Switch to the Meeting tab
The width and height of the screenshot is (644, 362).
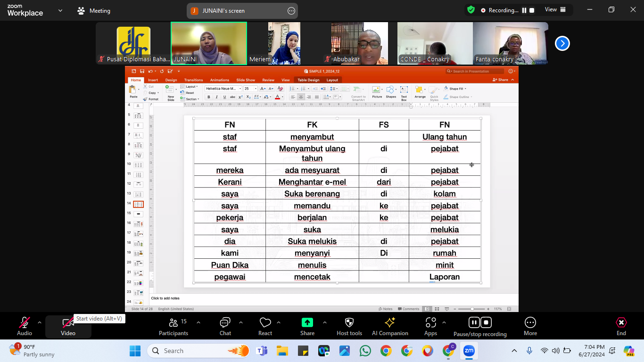click(x=94, y=11)
